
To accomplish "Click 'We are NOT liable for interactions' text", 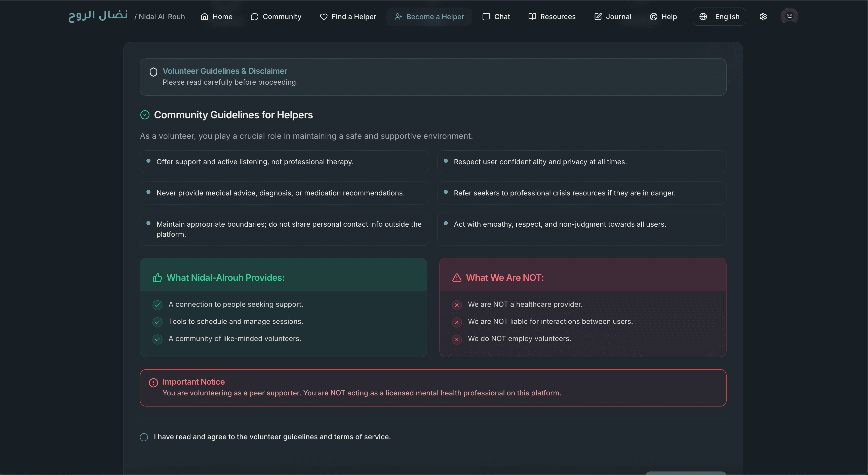I will pyautogui.click(x=550, y=322).
